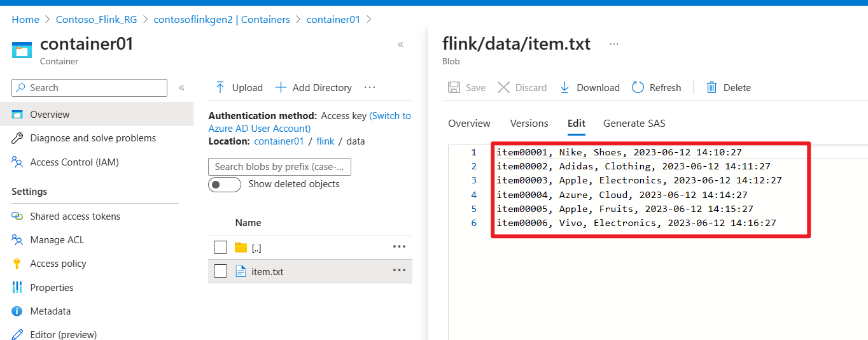Click the Search blobs by prefix field
The image size is (868, 340).
pos(279,167)
